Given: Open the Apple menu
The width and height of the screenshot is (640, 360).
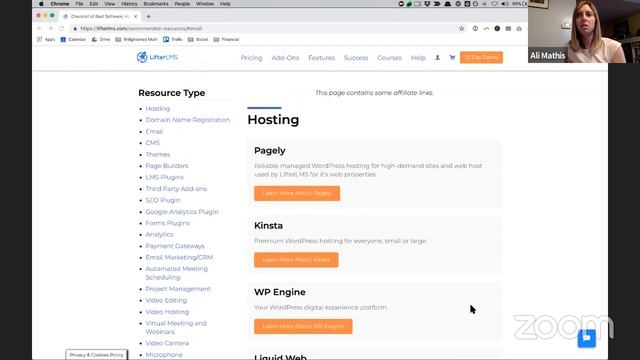Looking at the screenshot, I should tap(41, 4).
